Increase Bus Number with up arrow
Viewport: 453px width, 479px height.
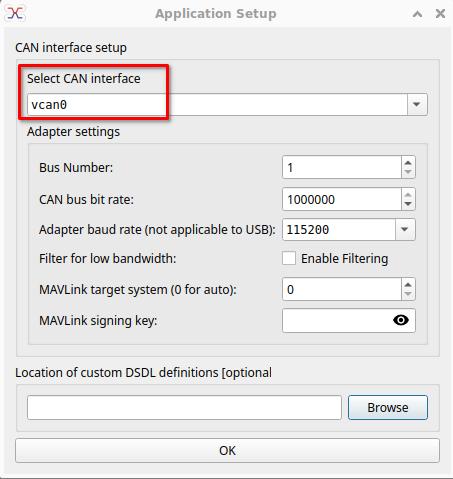(408, 162)
